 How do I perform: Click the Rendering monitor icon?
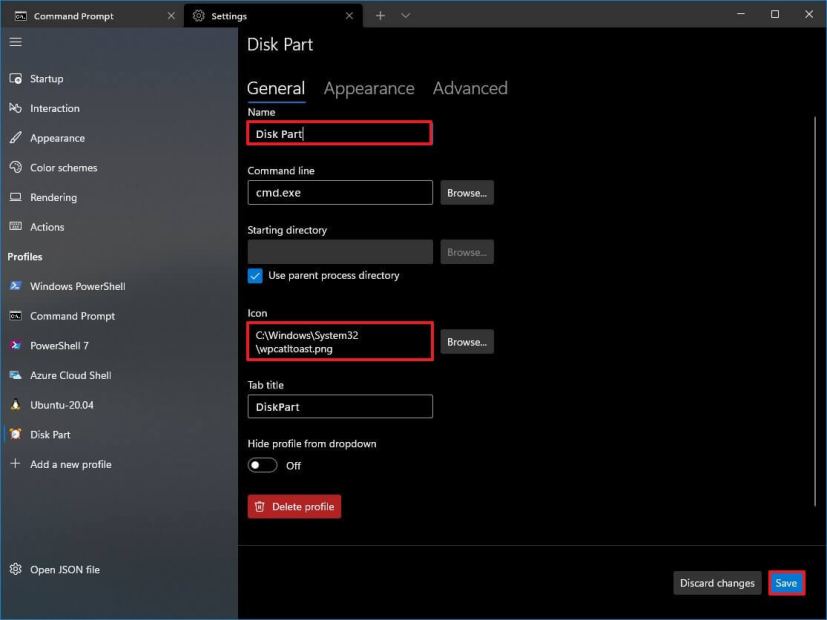coord(15,197)
